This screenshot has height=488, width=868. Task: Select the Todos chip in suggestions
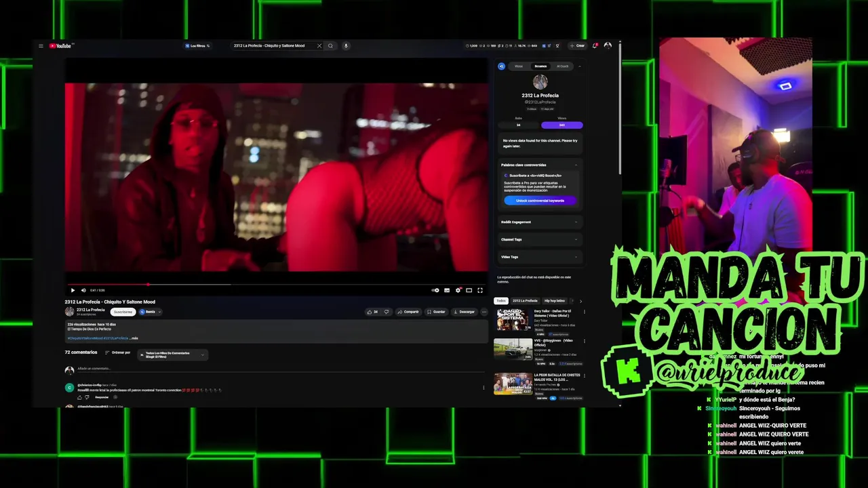coord(501,301)
